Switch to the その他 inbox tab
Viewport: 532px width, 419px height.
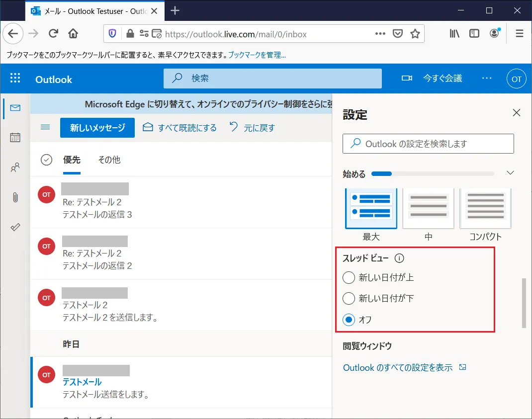(x=109, y=160)
